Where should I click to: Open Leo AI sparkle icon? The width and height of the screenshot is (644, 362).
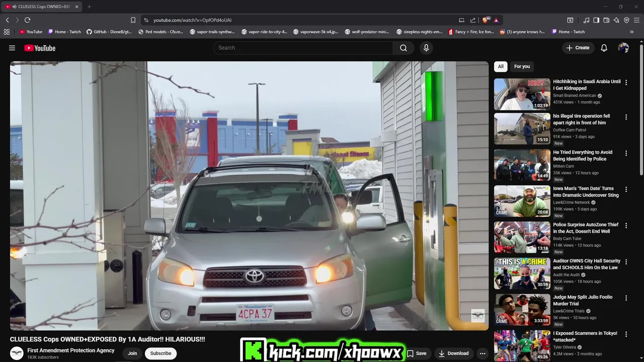[x=616, y=20]
